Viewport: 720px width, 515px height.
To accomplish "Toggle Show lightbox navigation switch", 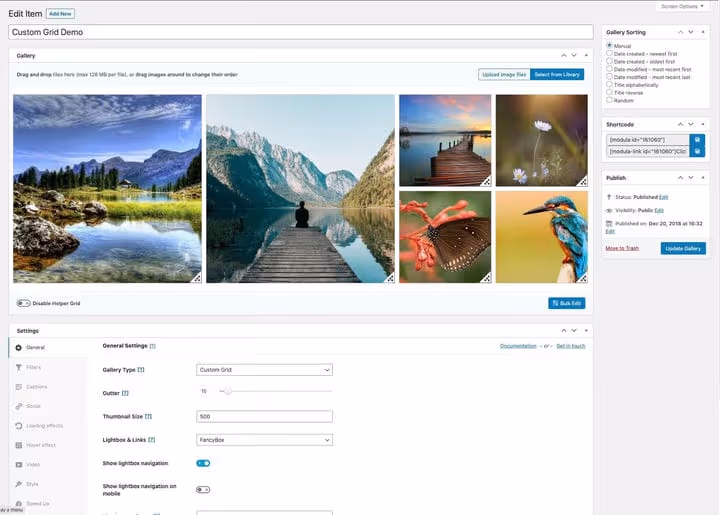I will (203, 463).
